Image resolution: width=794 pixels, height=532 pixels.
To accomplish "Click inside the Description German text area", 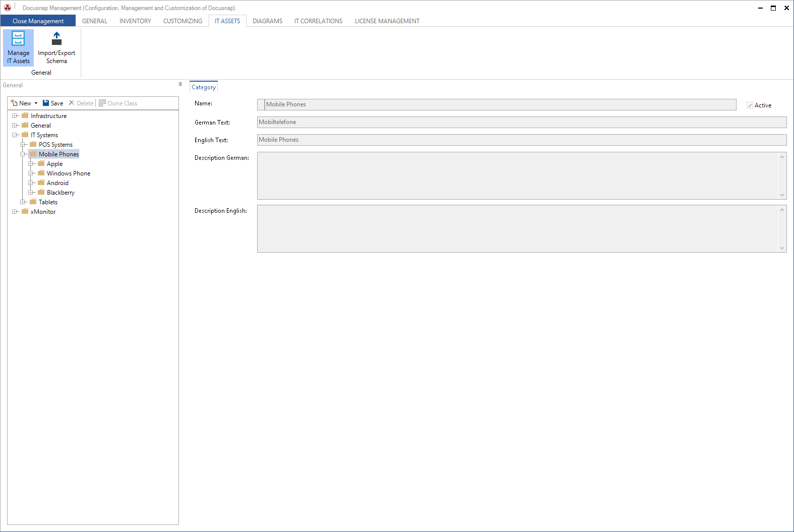I will point(518,175).
